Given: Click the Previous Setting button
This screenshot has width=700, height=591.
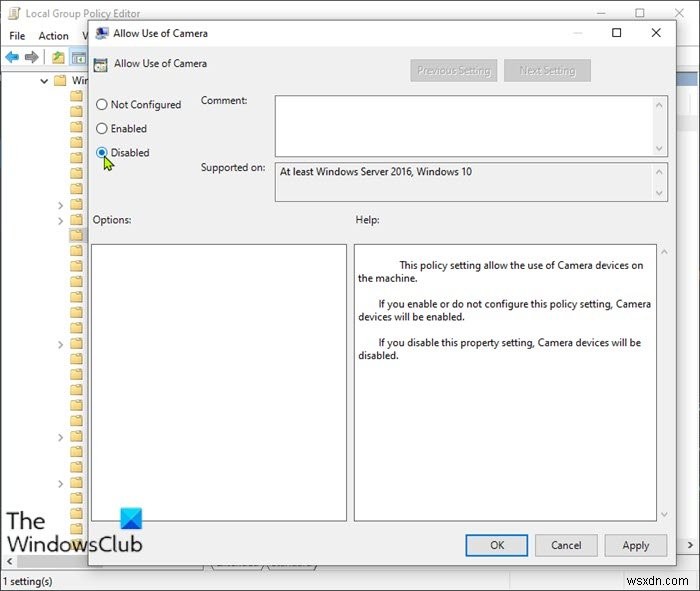Looking at the screenshot, I should point(454,71).
